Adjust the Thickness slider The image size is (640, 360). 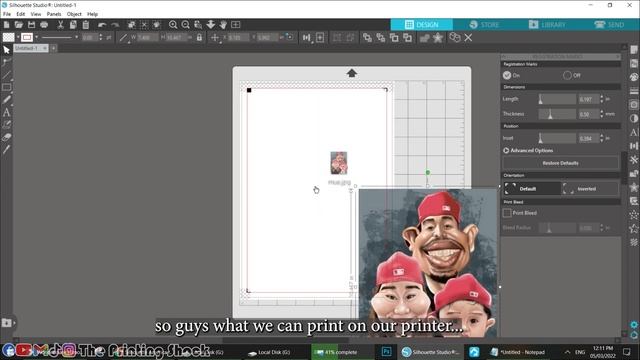tap(556, 114)
